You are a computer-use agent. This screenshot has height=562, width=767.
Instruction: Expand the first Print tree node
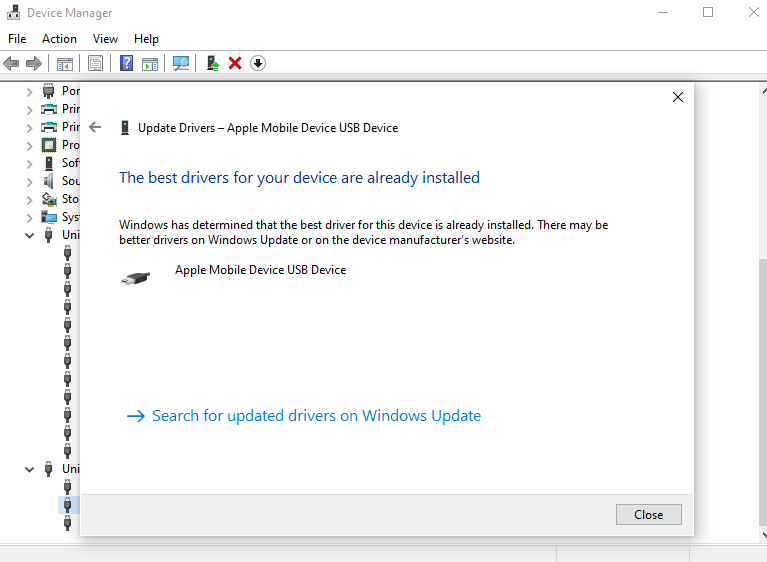tap(29, 110)
